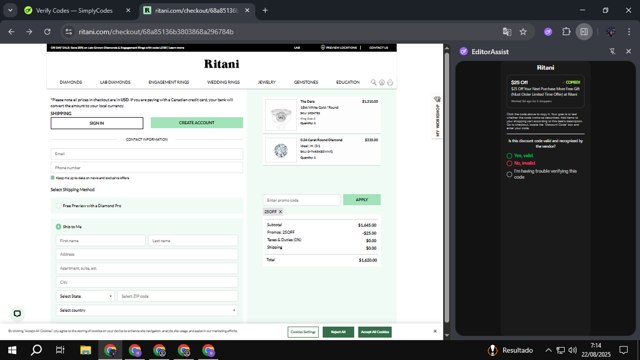Open the account icon in Ritani header
Image resolution: width=640 pixels, height=360 pixels.
[382, 82]
